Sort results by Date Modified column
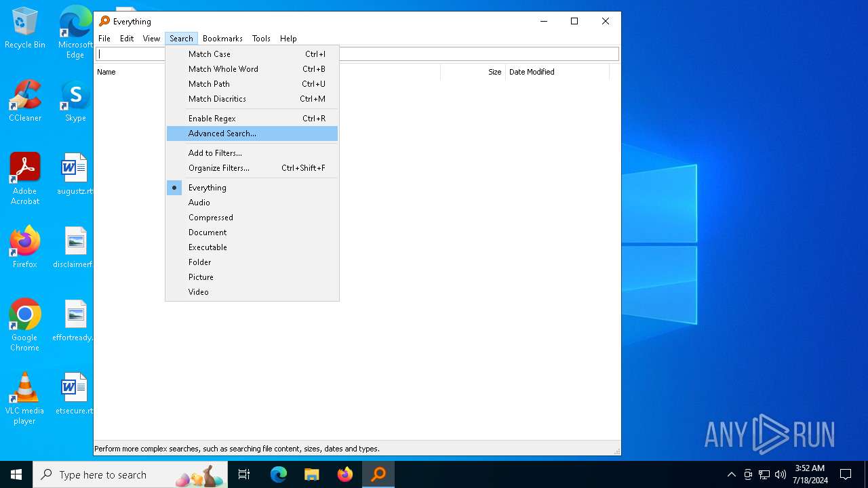 [x=557, y=72]
